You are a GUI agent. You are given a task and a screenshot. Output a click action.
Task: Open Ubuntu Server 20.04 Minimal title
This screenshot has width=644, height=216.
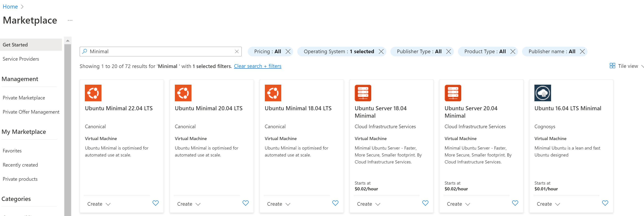coord(471,112)
